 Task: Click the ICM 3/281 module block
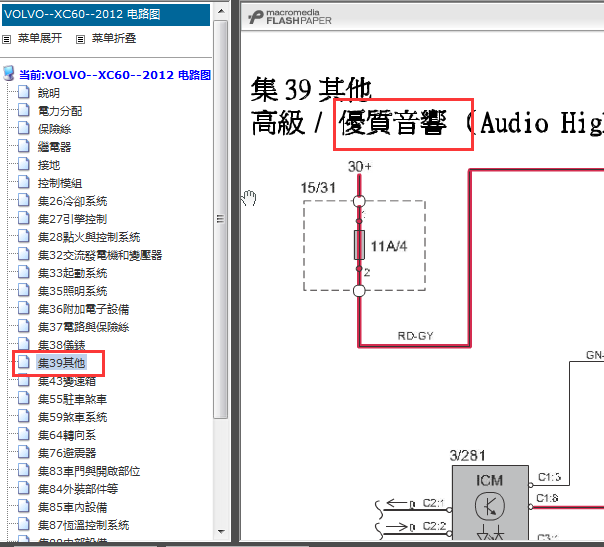(490, 503)
